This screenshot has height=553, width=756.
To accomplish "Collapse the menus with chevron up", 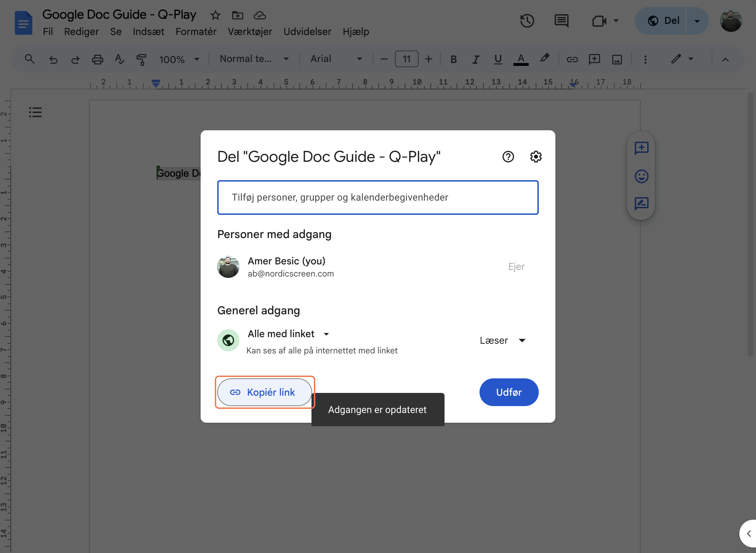I will [725, 60].
